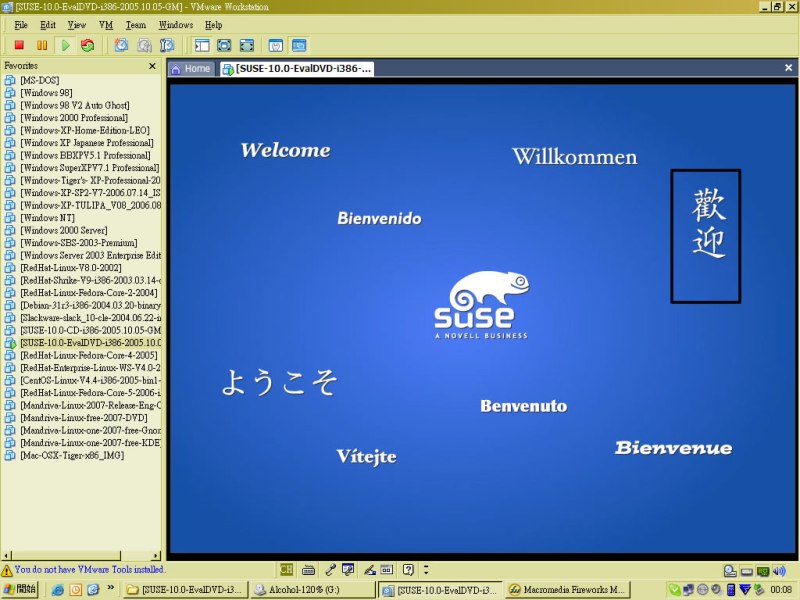
Task: Open the Help menu
Action: pyautogui.click(x=214, y=25)
